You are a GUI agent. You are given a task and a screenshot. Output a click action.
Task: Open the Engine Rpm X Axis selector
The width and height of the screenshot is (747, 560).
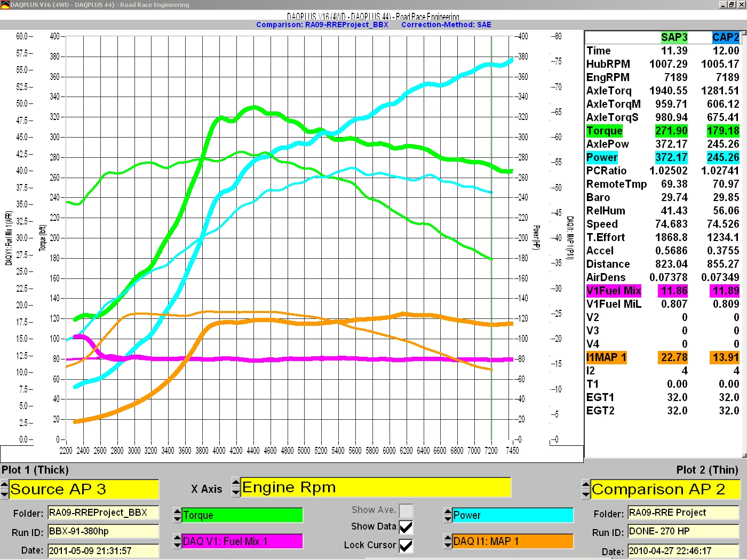click(x=375, y=487)
